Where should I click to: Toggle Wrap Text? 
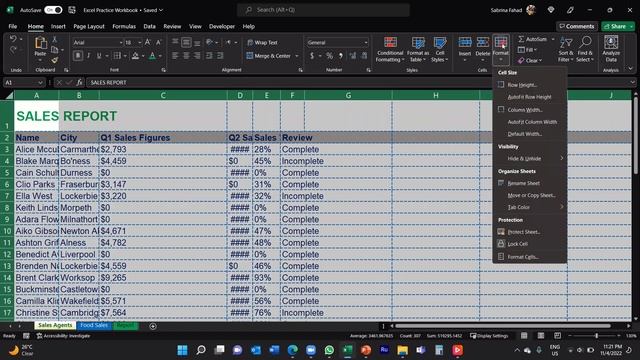pos(262,42)
